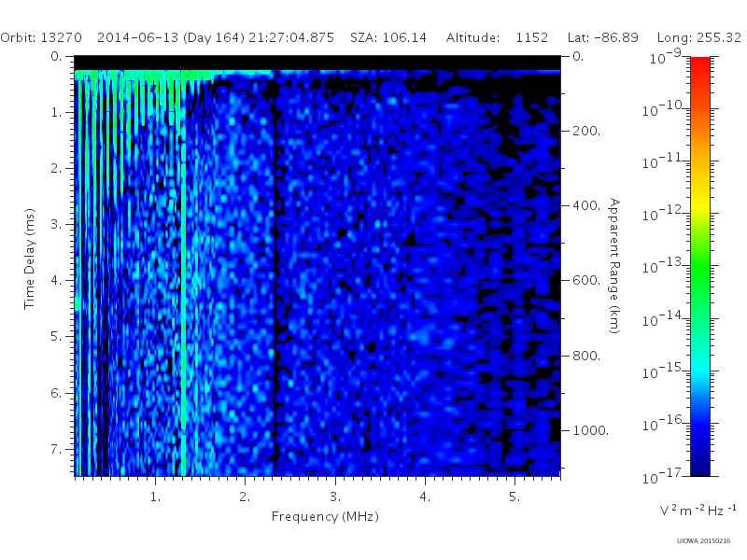The width and height of the screenshot is (747, 560).
Task: Click the '3.' tick label on frequency axis
Action: (x=335, y=497)
